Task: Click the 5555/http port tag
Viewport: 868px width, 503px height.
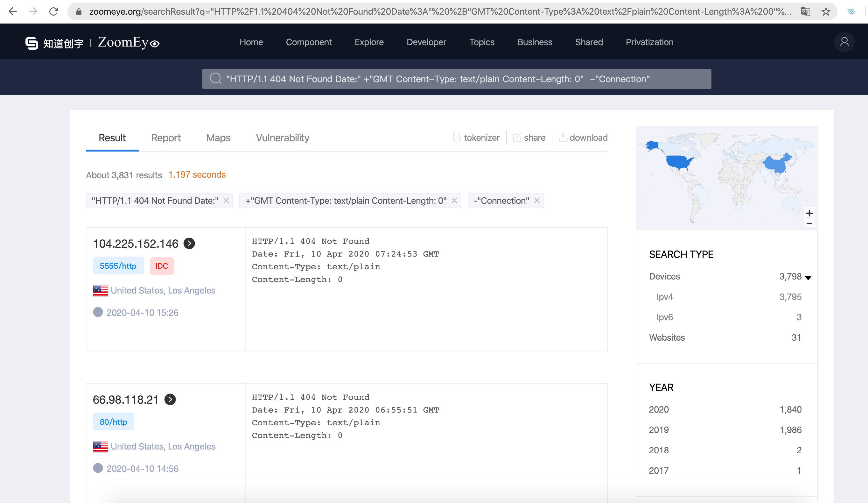Action: click(118, 266)
